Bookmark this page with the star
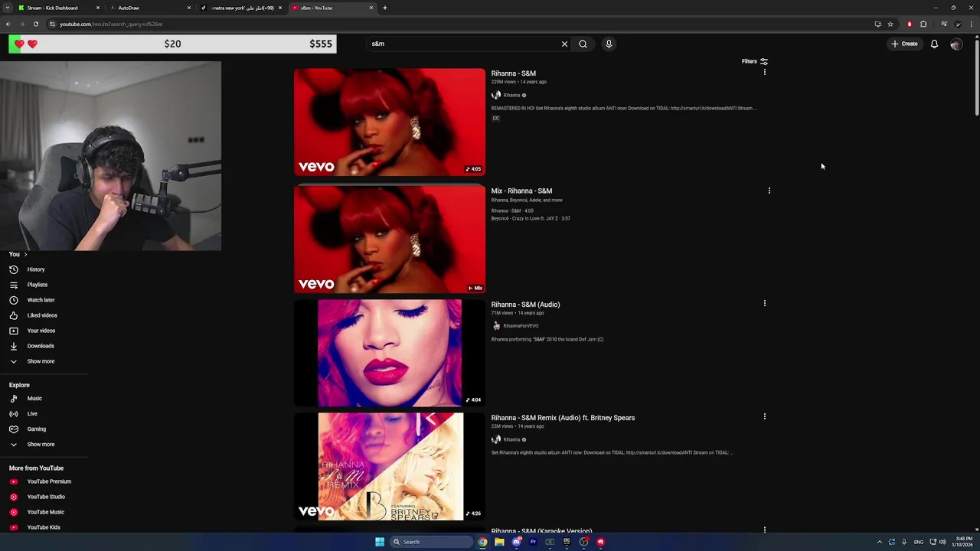Screen dimensions: 980x551 click(890, 24)
